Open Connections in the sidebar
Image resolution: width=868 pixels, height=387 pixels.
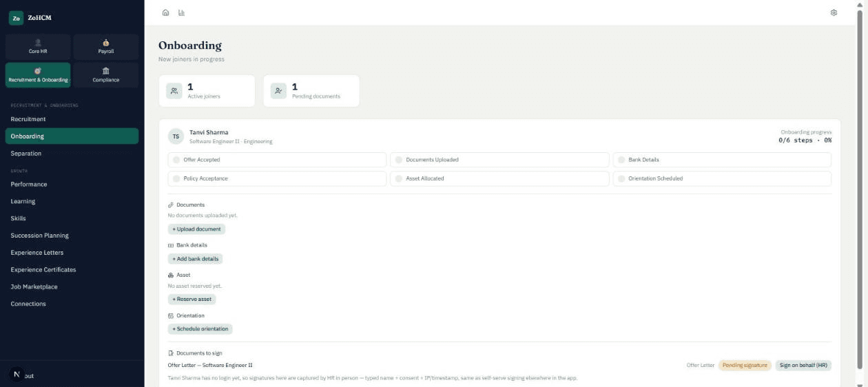pos(72,304)
